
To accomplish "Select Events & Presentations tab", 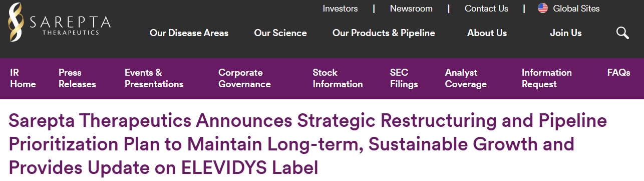I will (x=154, y=78).
